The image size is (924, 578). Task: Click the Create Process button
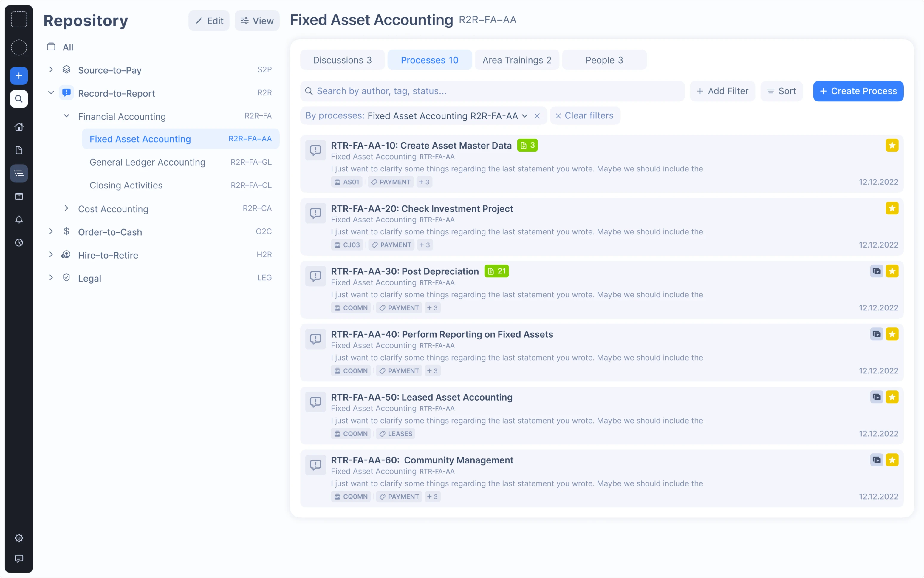[858, 91]
